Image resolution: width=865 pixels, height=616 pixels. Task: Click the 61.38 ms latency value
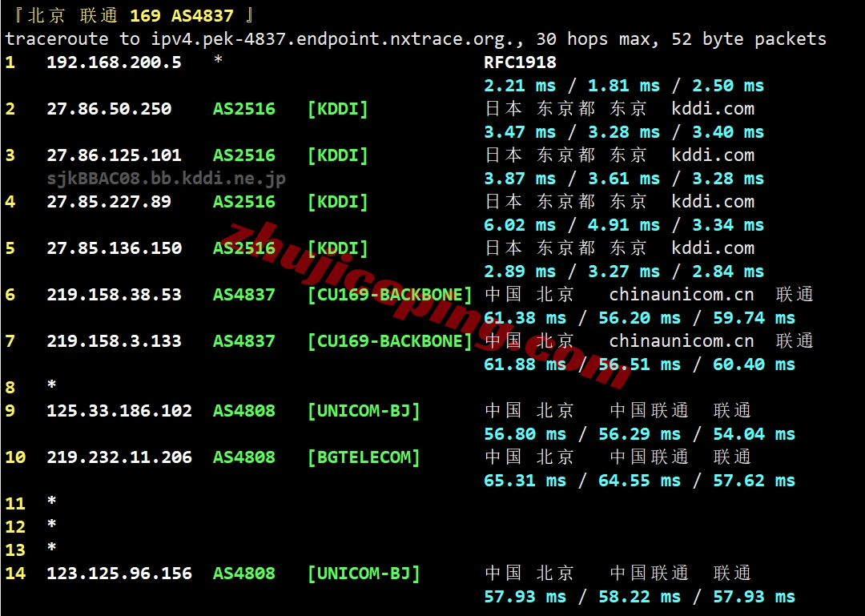(525, 318)
